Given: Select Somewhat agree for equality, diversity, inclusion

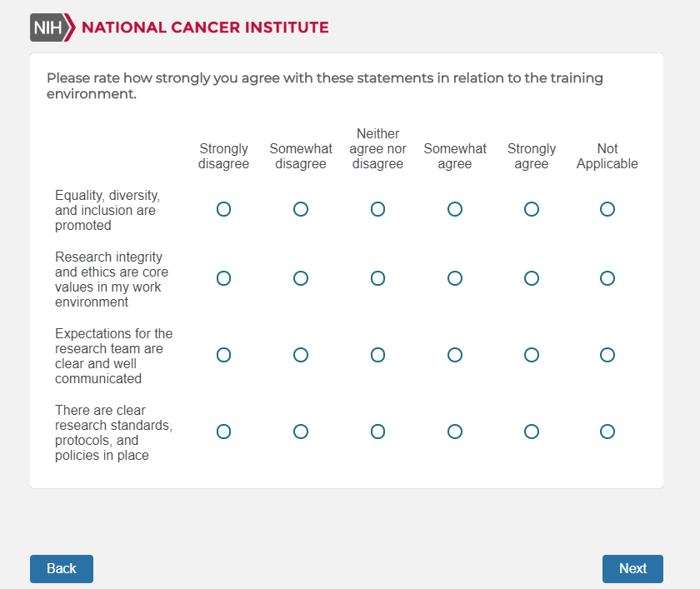Looking at the screenshot, I should tap(455, 209).
